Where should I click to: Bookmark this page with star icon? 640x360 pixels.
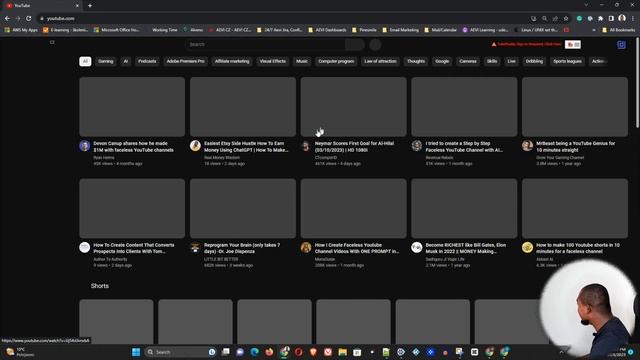point(566,18)
